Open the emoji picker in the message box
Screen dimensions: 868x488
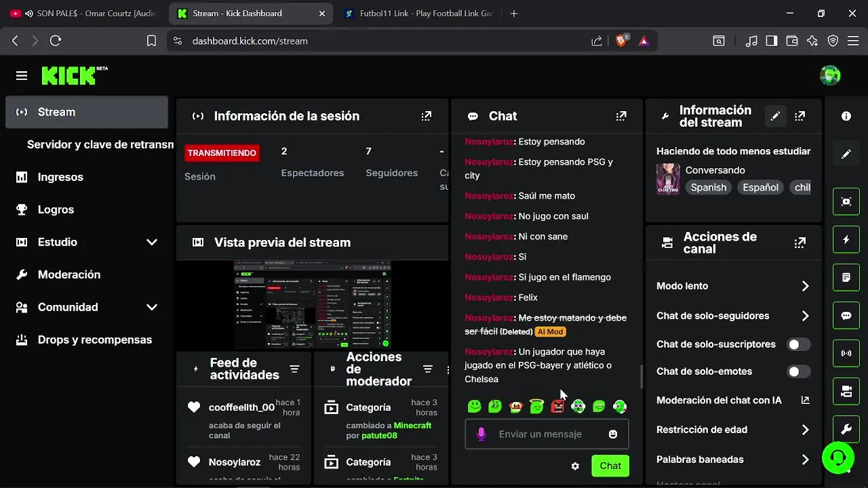[x=613, y=434]
